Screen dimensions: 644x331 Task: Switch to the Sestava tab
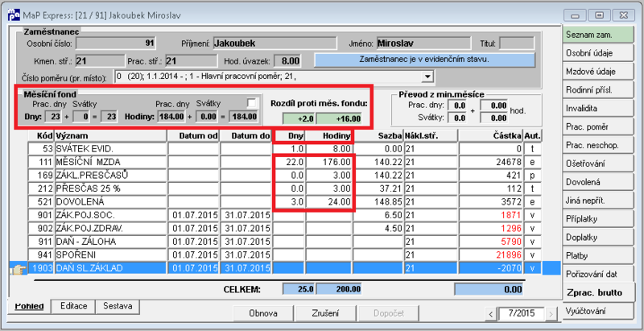[117, 306]
